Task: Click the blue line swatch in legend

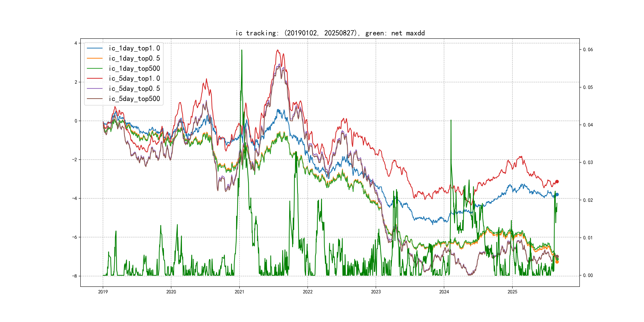Action: 95,48
